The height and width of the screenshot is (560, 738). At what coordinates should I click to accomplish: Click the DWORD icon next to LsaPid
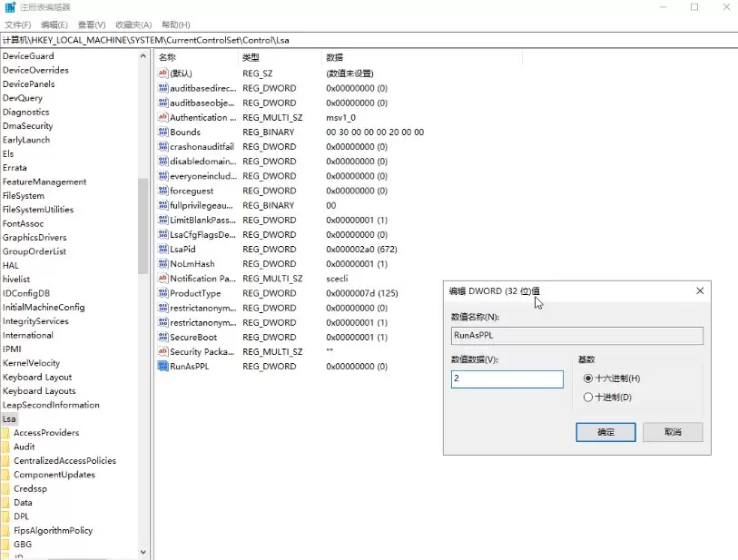(162, 249)
